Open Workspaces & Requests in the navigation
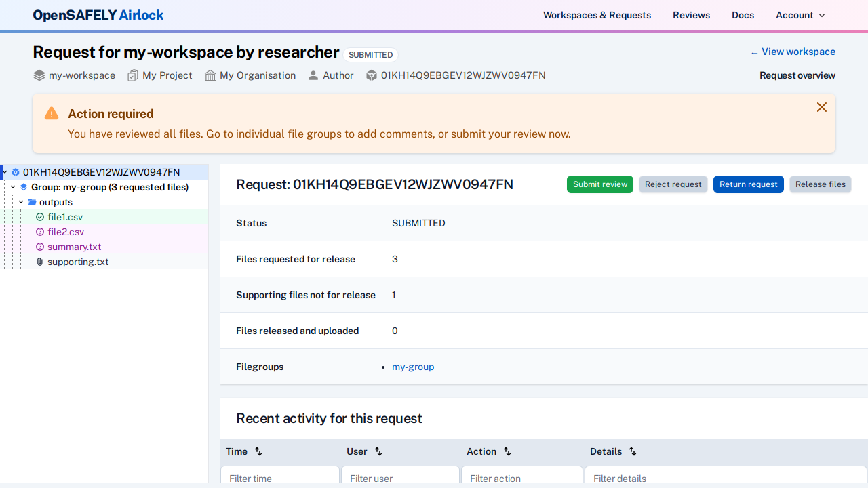Viewport: 868px width, 488px height. pos(597,15)
